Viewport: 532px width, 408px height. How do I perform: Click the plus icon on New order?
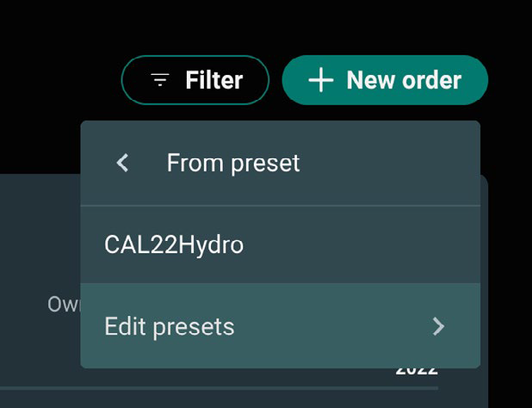[320, 80]
